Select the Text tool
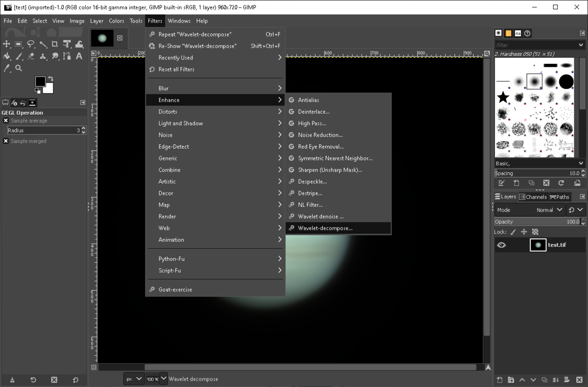The height and width of the screenshot is (387, 588). click(x=79, y=56)
